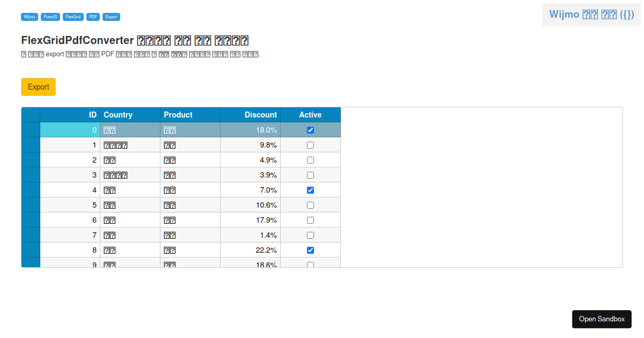Select the FlexGrid tag badge
Viewport: 644px width, 338px height.
pos(73,17)
